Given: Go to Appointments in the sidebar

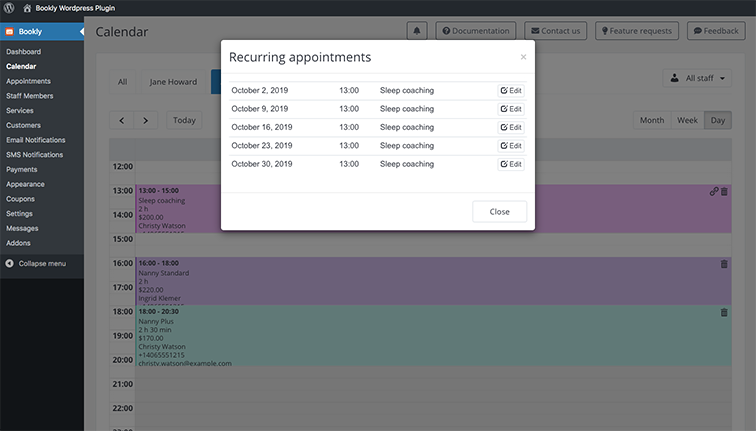Looking at the screenshot, I should 28,81.
